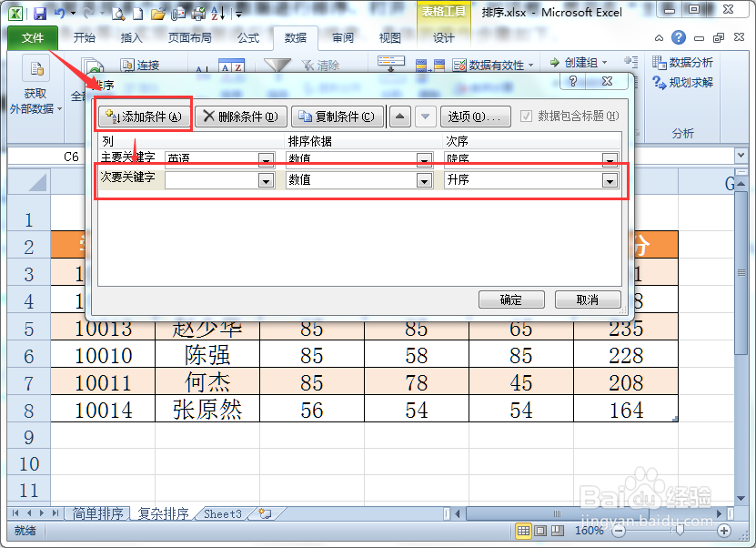Click the Text to Columns icon

point(391,63)
